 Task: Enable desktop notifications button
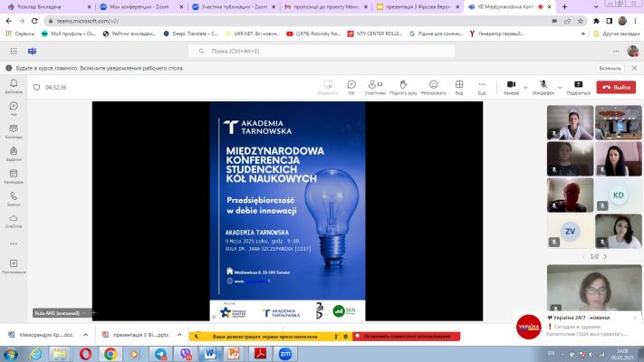pos(610,68)
